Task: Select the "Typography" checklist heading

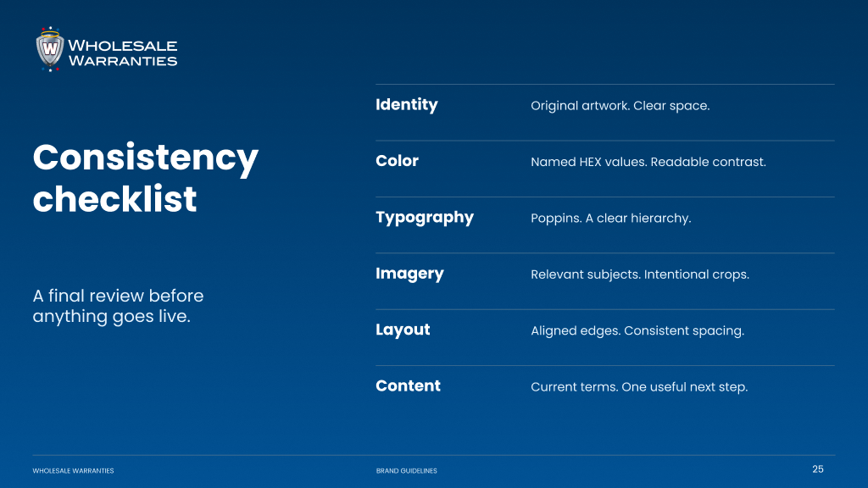Action: pos(425,218)
